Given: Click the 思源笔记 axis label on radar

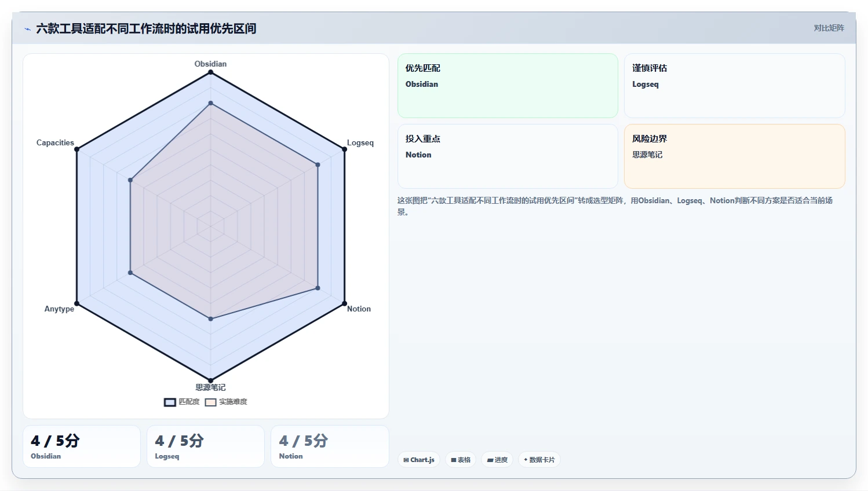Looking at the screenshot, I should (x=210, y=387).
